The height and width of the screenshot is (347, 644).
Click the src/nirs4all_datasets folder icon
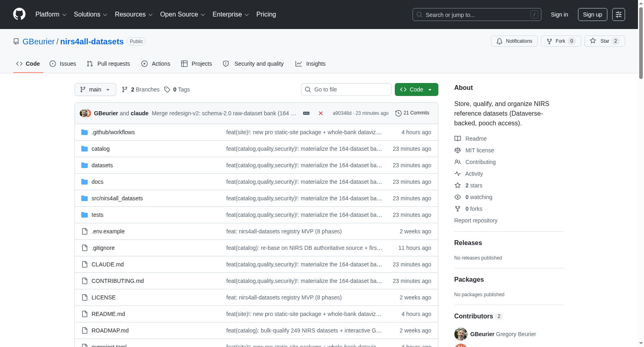click(85, 198)
